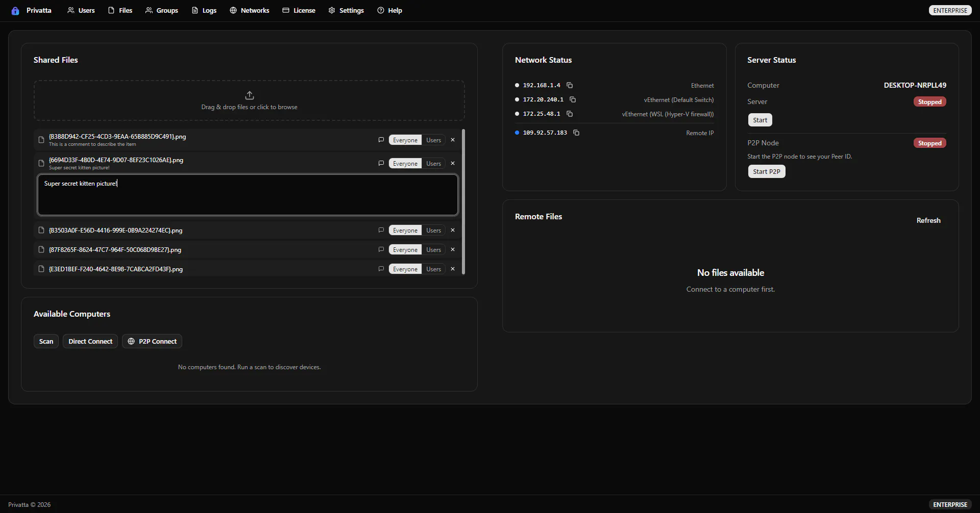Remove the {B3503A0F shared file
Viewport: 980px width, 513px height.
(453, 230)
